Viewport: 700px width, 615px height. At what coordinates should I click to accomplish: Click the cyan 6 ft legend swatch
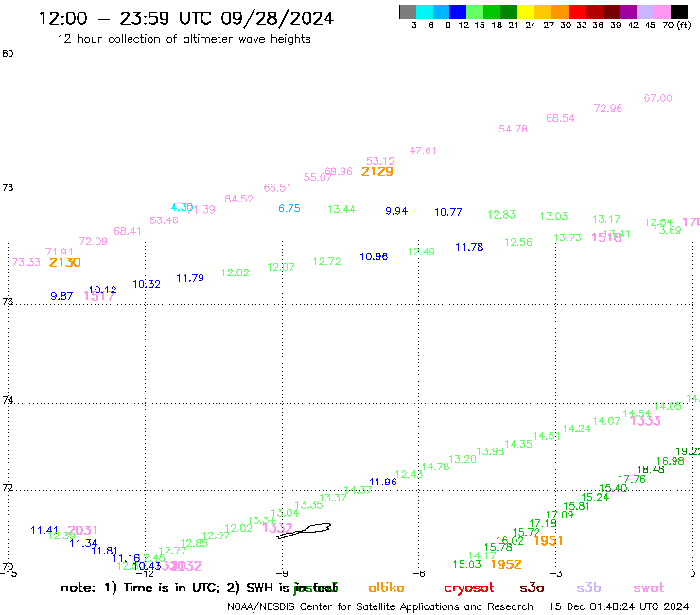425,11
